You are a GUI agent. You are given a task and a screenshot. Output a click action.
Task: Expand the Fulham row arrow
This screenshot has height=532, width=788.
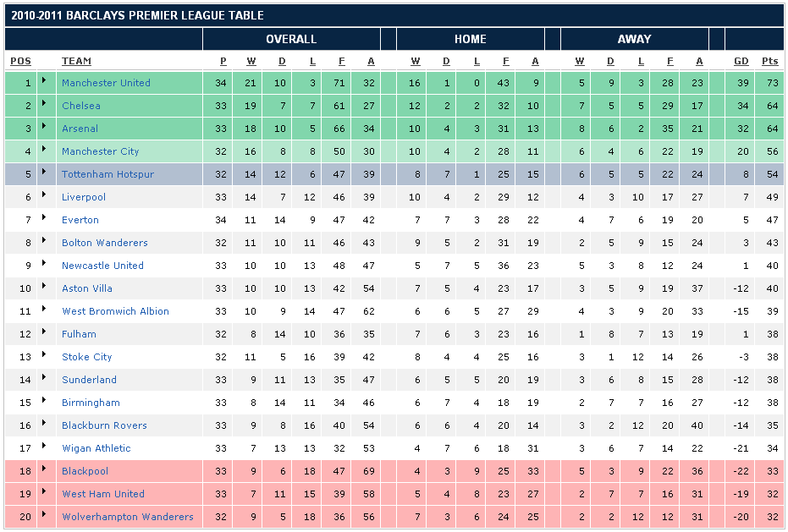44,332
